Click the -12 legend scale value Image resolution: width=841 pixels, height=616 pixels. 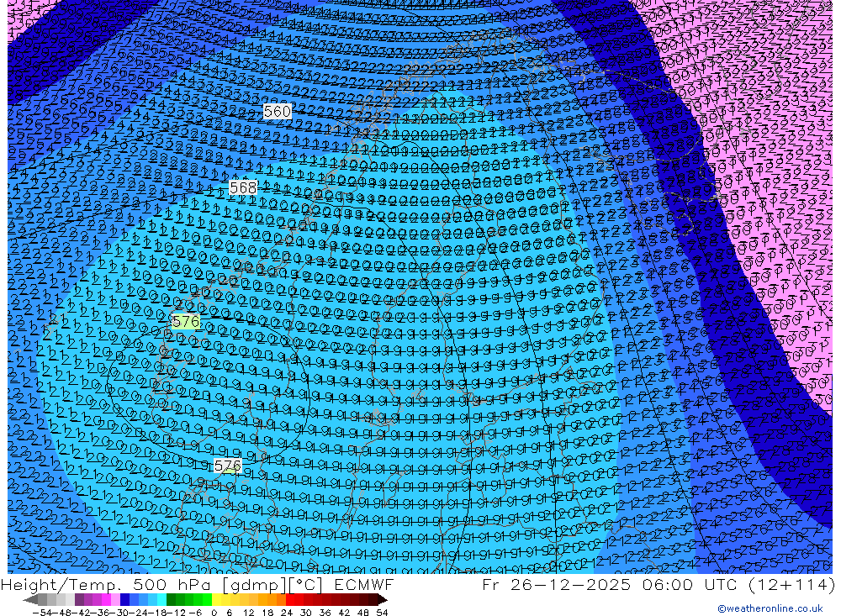click(176, 613)
